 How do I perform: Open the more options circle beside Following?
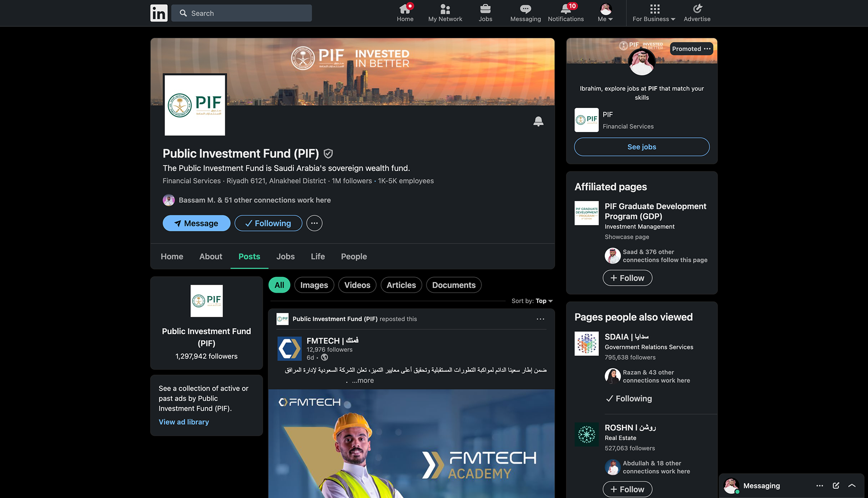pos(314,223)
